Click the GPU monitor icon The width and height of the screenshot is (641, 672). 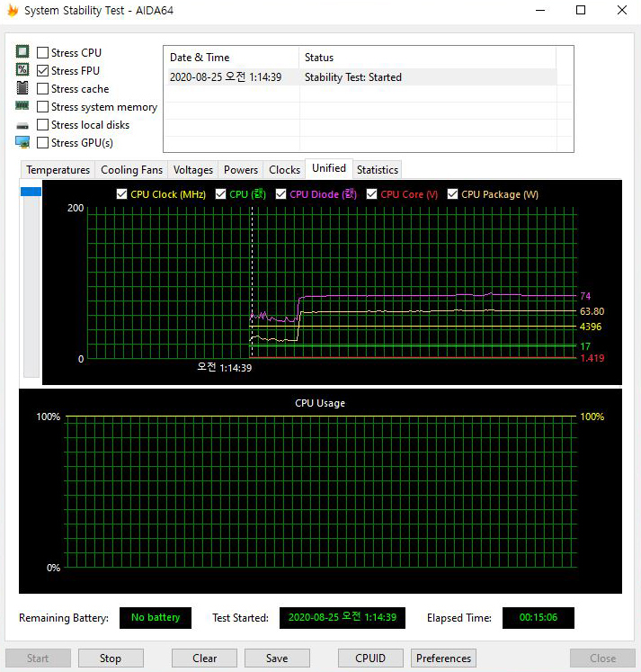[22, 142]
